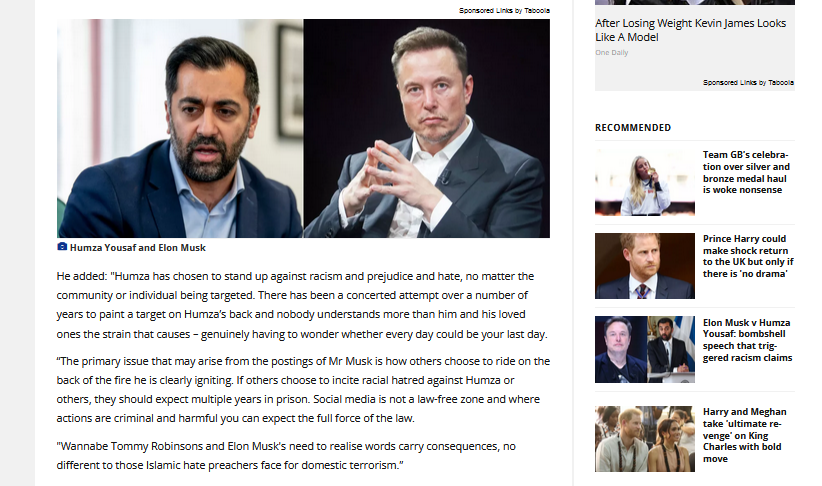Click the Sponsored Links by Taboola label in the sidebar
Screen dimensions: 822x486
click(x=748, y=82)
